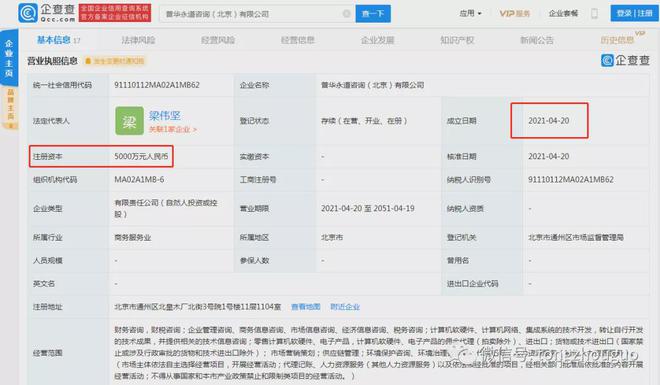The width and height of the screenshot is (660, 385).
Task: Switch to the 法律风险 tab
Action: [138, 40]
